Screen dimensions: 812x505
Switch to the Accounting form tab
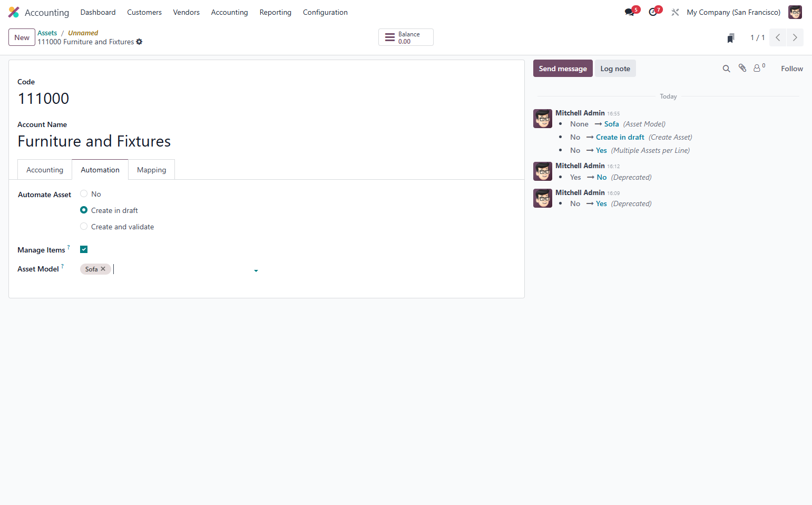coord(45,170)
